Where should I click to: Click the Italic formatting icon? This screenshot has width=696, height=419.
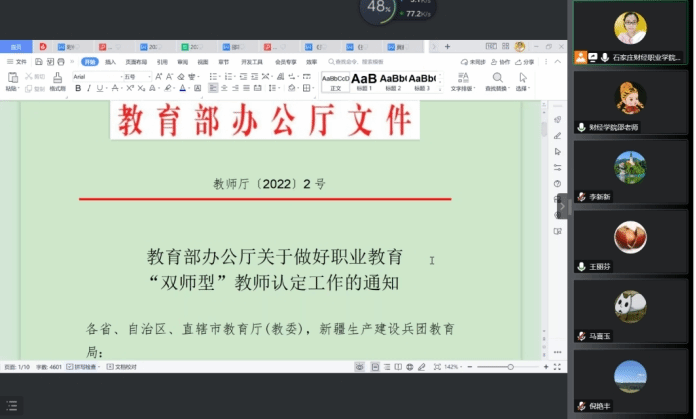coord(89,88)
